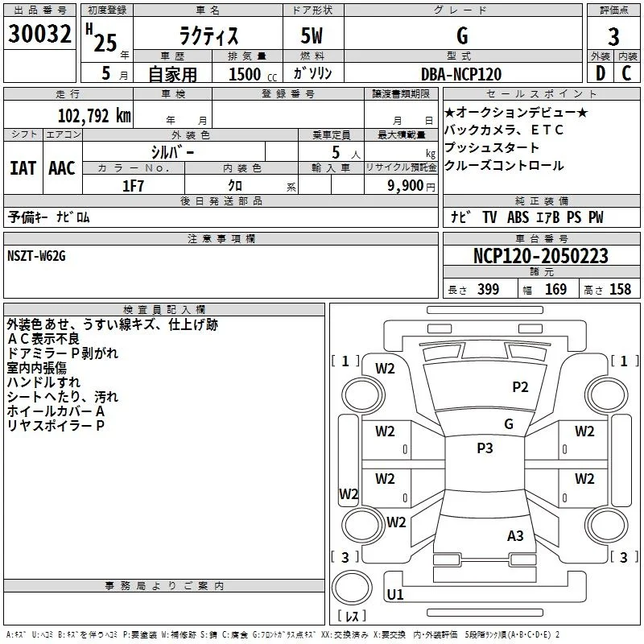The width and height of the screenshot is (644, 644).
Task: Click the 検査員記入欄 section header
Action: pos(164,310)
